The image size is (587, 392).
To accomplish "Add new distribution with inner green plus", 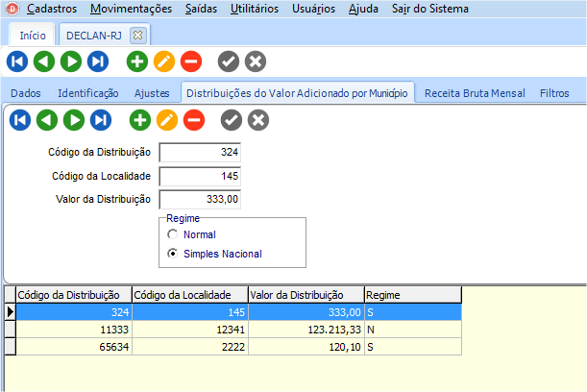I will point(140,120).
